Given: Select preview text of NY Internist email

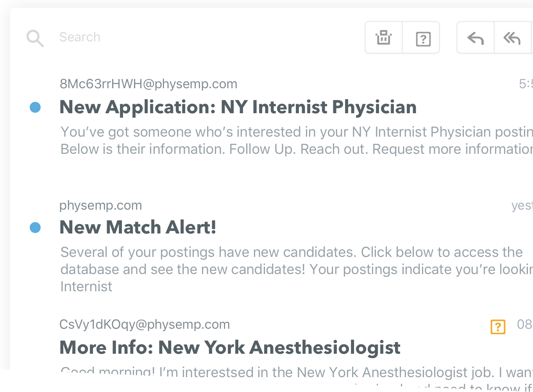Looking at the screenshot, I should pos(297,141).
